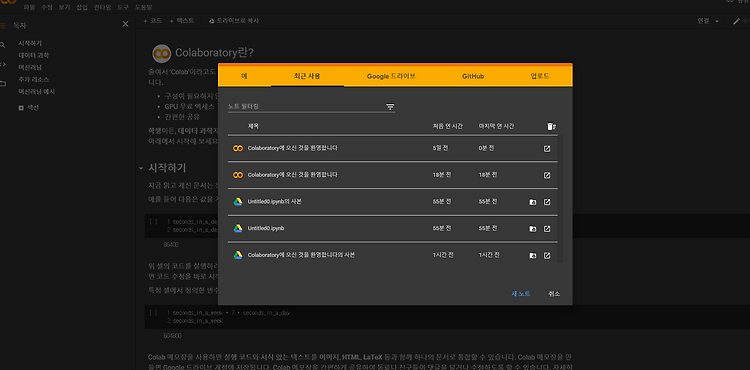Open Untitled0.ipynb의 사본 in a new tab
Image resolution: width=750 pixels, height=370 pixels.
pyautogui.click(x=547, y=202)
